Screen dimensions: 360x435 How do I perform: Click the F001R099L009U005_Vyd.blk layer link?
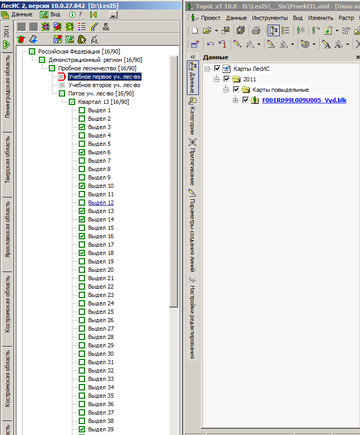coord(304,100)
